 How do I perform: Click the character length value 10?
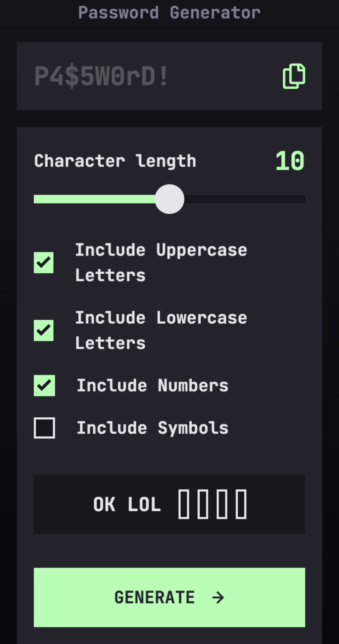(290, 161)
